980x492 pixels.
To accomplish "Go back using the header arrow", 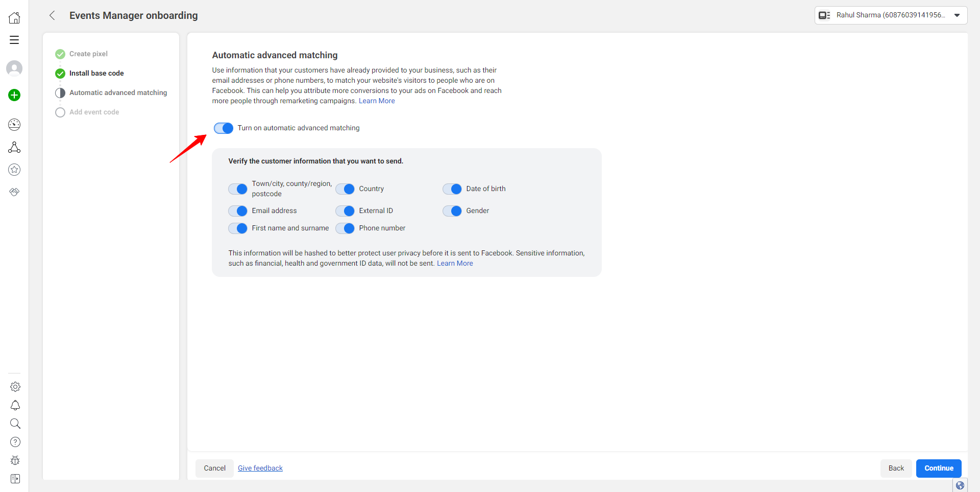I will [x=52, y=15].
